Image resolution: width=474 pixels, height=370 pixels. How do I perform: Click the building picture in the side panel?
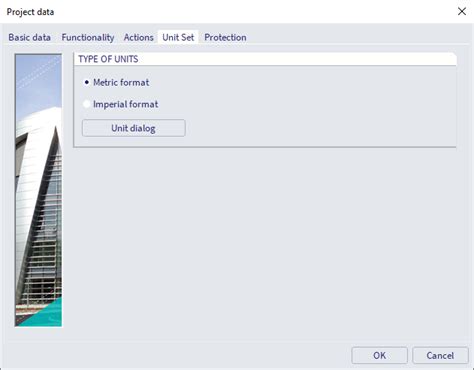[38, 190]
